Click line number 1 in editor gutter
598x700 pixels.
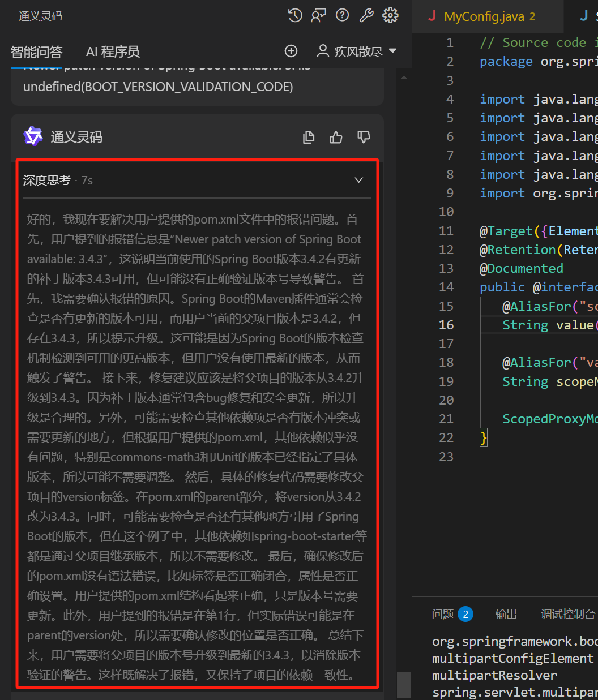point(450,42)
